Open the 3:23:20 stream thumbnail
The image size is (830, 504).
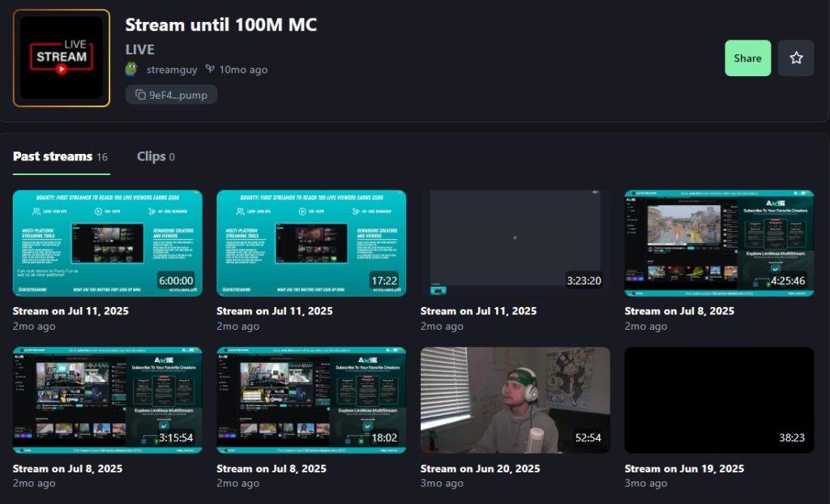pyautogui.click(x=515, y=243)
